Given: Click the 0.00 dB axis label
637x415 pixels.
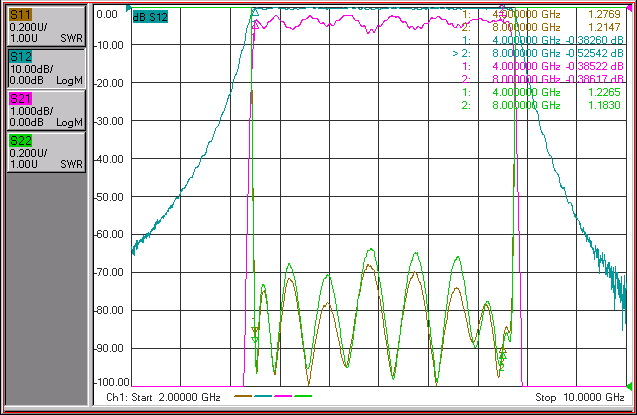Looking at the screenshot, I should click(107, 15).
